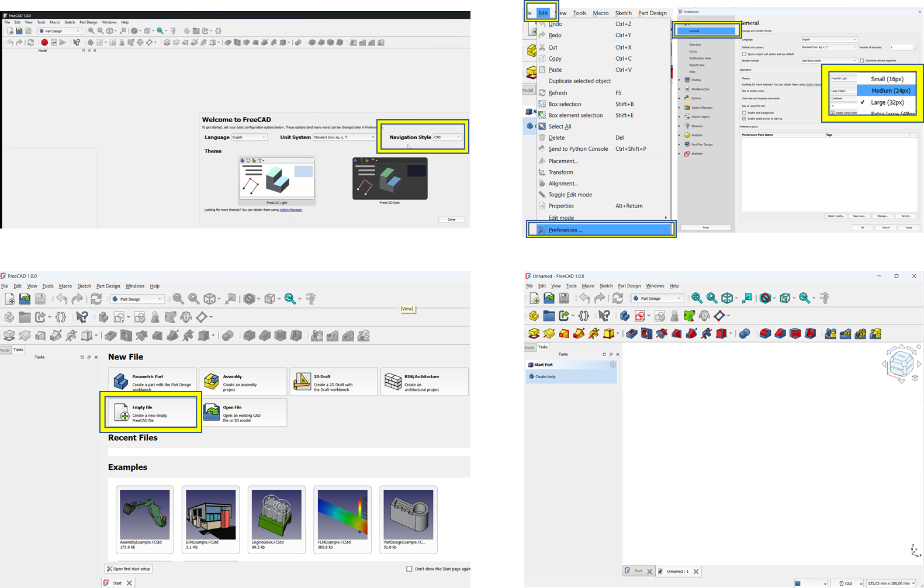Viewport: 924px width, 588px height.
Task: Click Undo arrow in Unnamed window toolbar
Action: tap(584, 298)
